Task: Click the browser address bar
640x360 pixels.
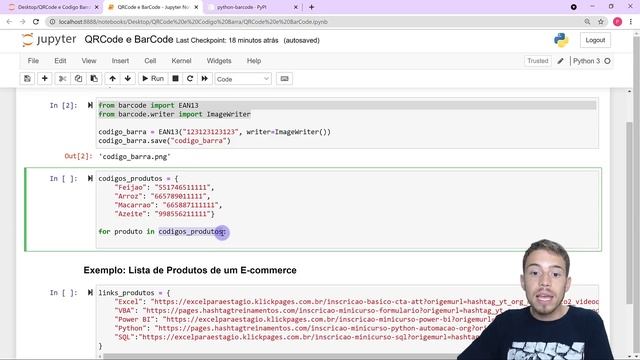Action: [x=318, y=22]
